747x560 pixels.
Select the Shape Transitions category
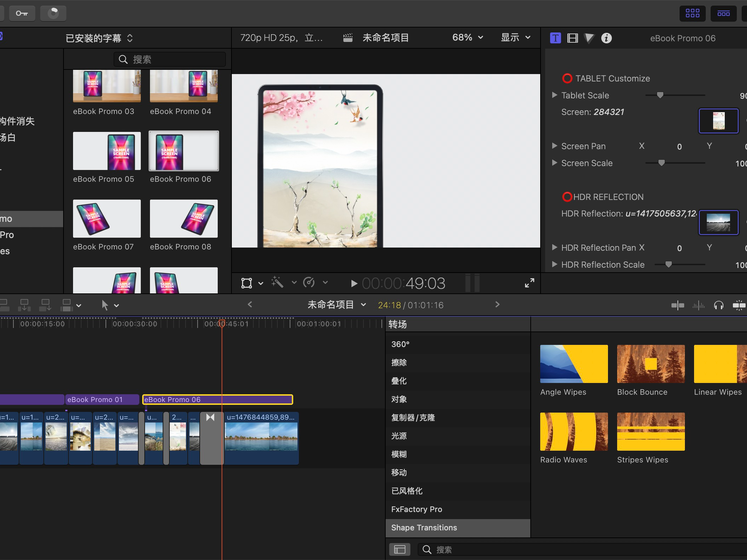[x=458, y=528]
